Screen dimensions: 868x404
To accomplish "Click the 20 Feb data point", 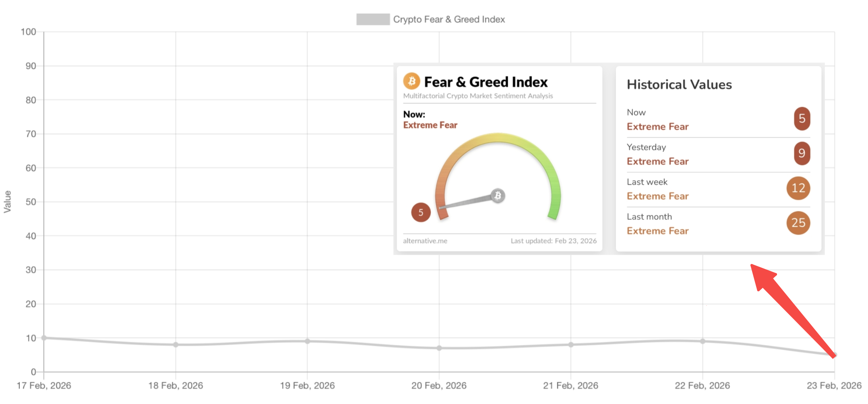I will coord(439,348).
